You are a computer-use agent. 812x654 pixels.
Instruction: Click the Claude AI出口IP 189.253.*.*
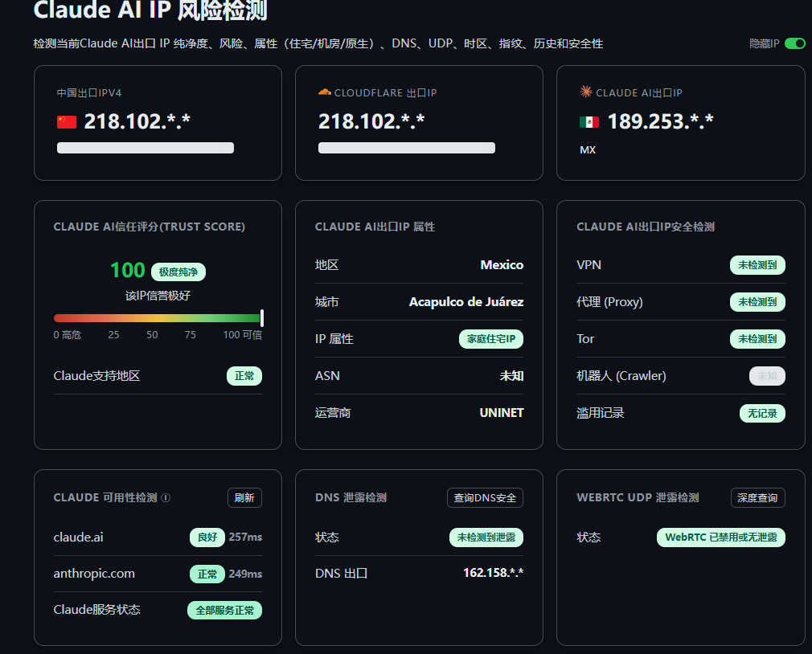click(660, 121)
